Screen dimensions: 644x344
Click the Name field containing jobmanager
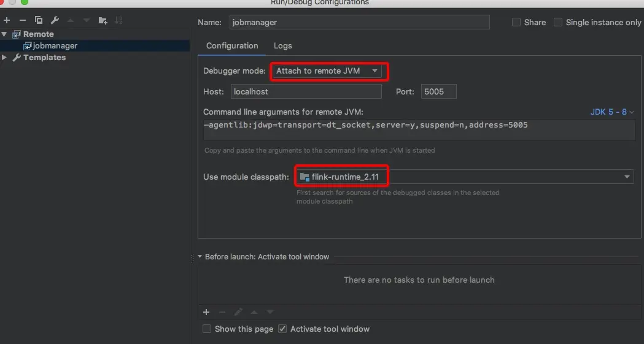(359, 22)
